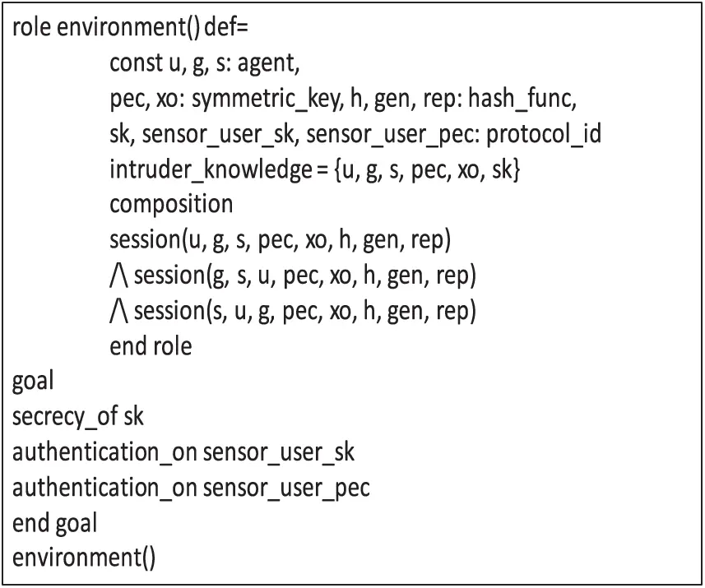Click the word 'composition'
Screen dimensions: 705x588
(171, 205)
